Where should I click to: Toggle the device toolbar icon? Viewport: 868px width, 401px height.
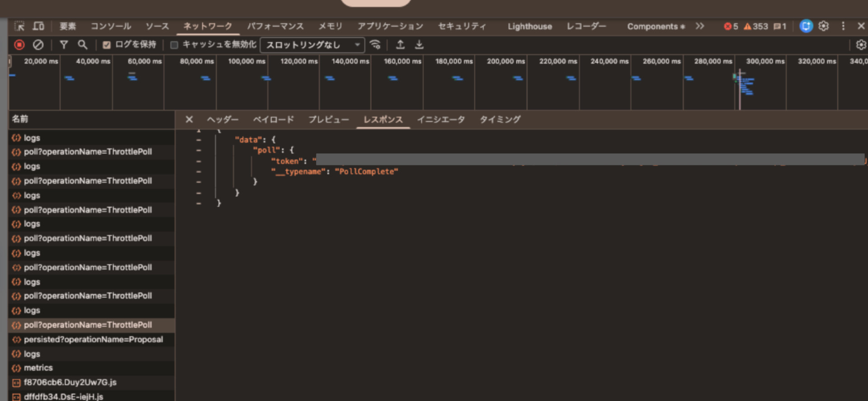(38, 26)
